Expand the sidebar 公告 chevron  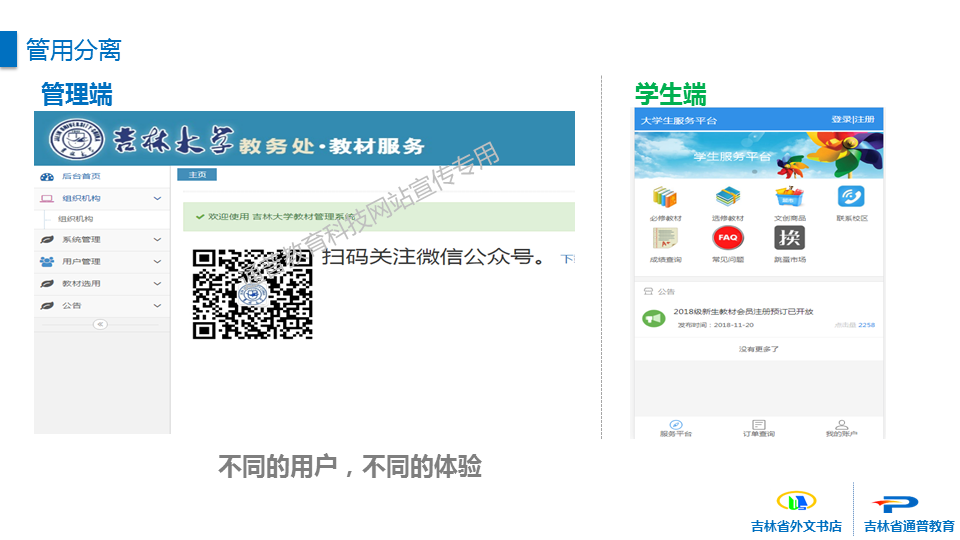[x=157, y=306]
